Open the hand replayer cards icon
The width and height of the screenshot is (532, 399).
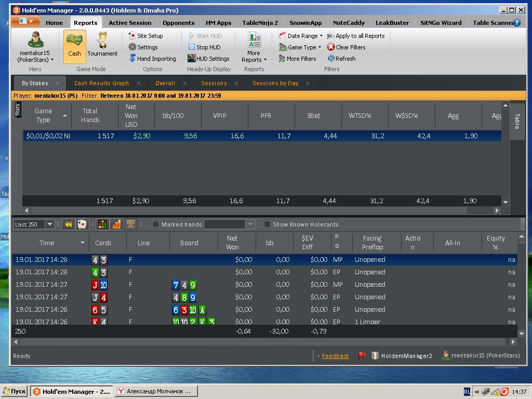click(x=82, y=224)
